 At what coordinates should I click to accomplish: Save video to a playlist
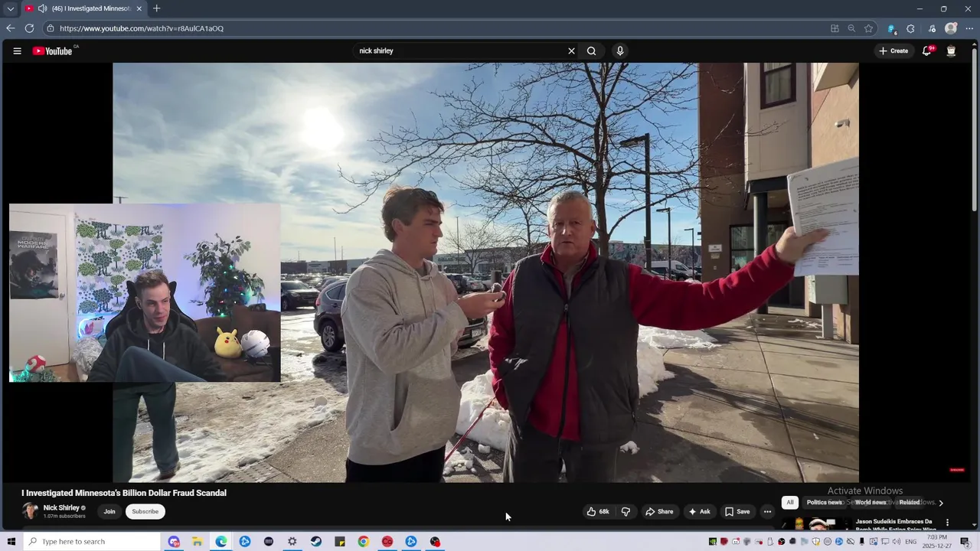pos(737,511)
